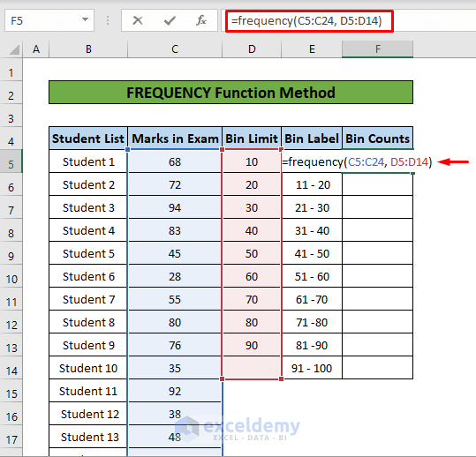Select the marks cell containing 28
Viewport: 476px width, 457px height.
click(175, 276)
